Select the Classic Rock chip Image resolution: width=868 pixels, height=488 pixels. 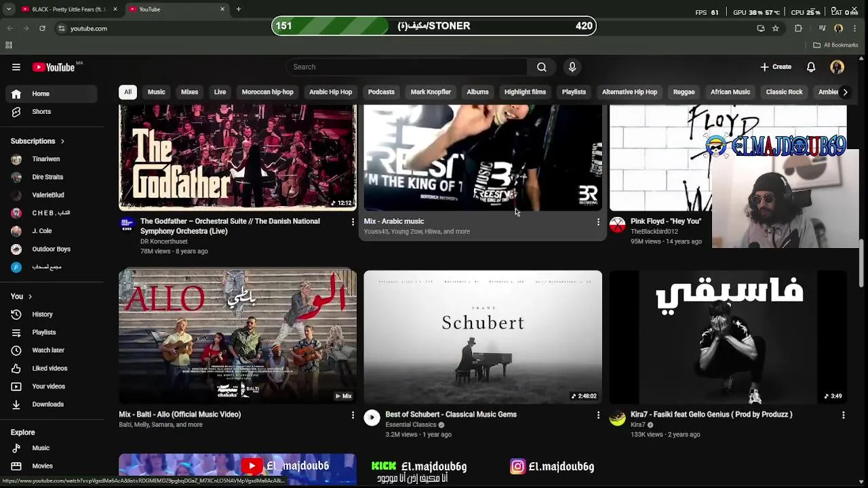click(x=784, y=92)
